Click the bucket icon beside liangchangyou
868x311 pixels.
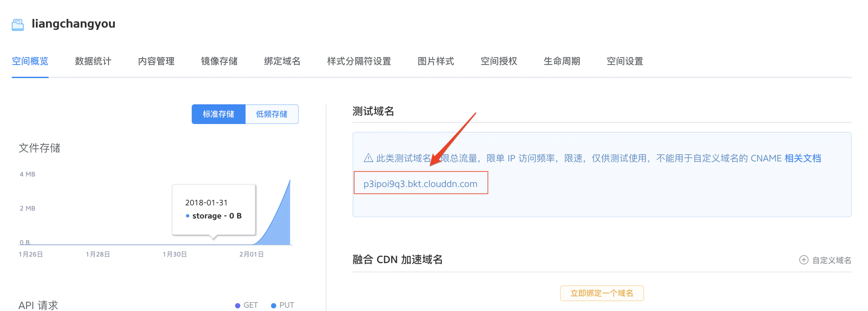17,25
